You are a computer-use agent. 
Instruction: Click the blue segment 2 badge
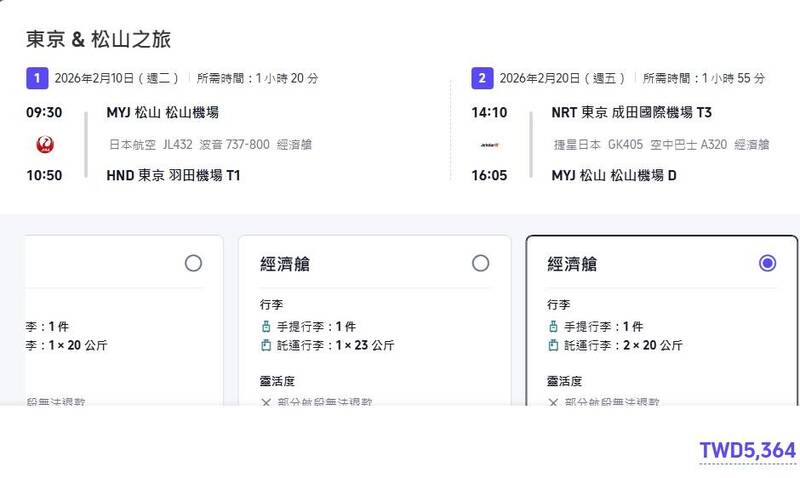coord(482,78)
